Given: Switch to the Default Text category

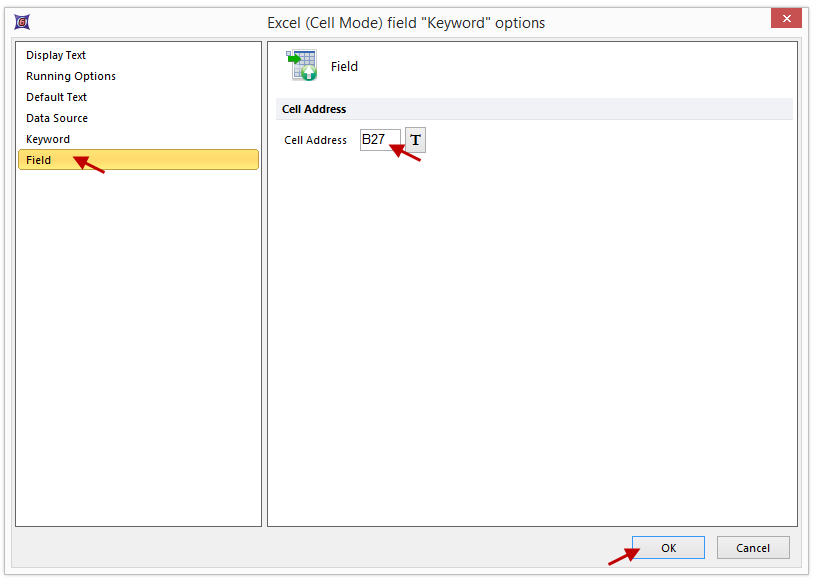Looking at the screenshot, I should click(x=56, y=97).
